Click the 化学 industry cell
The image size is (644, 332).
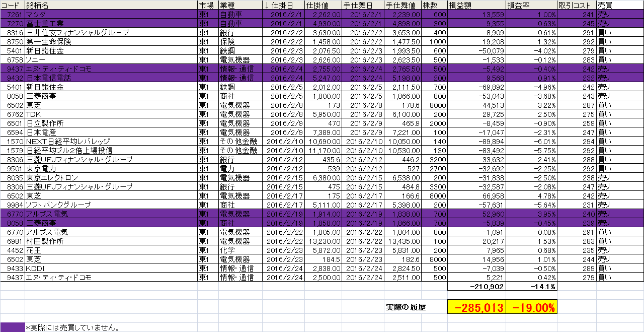[x=240, y=250]
